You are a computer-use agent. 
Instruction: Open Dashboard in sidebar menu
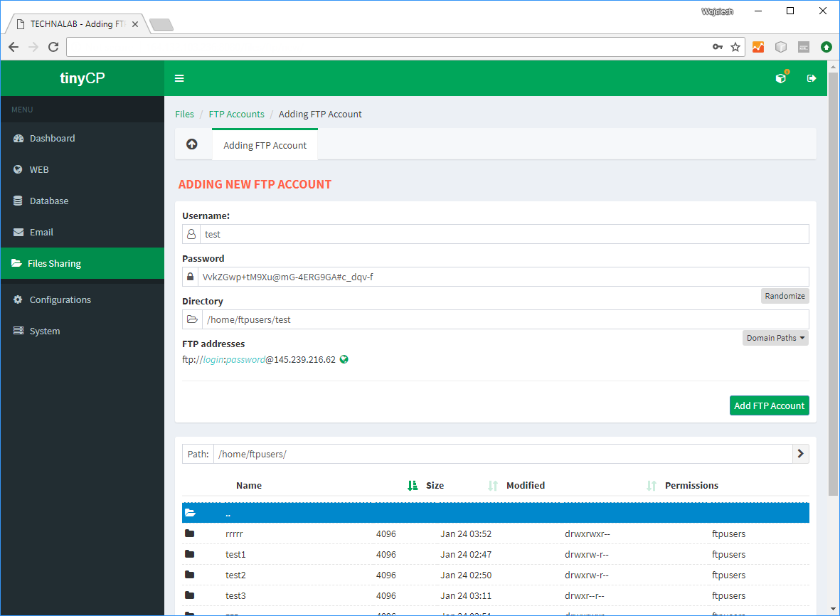[83, 138]
